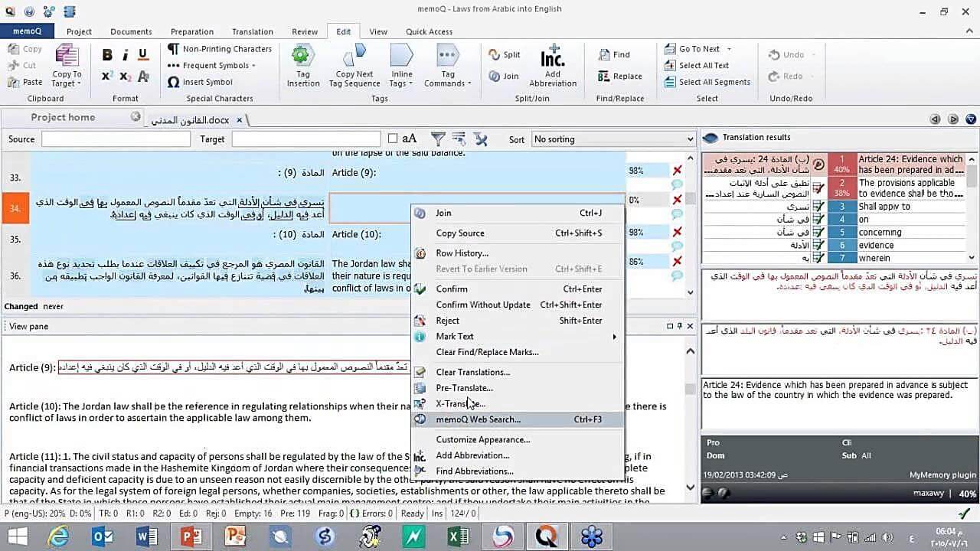Image resolution: width=980 pixels, height=551 pixels.
Task: Select Clear Translations menu item
Action: [x=518, y=372]
